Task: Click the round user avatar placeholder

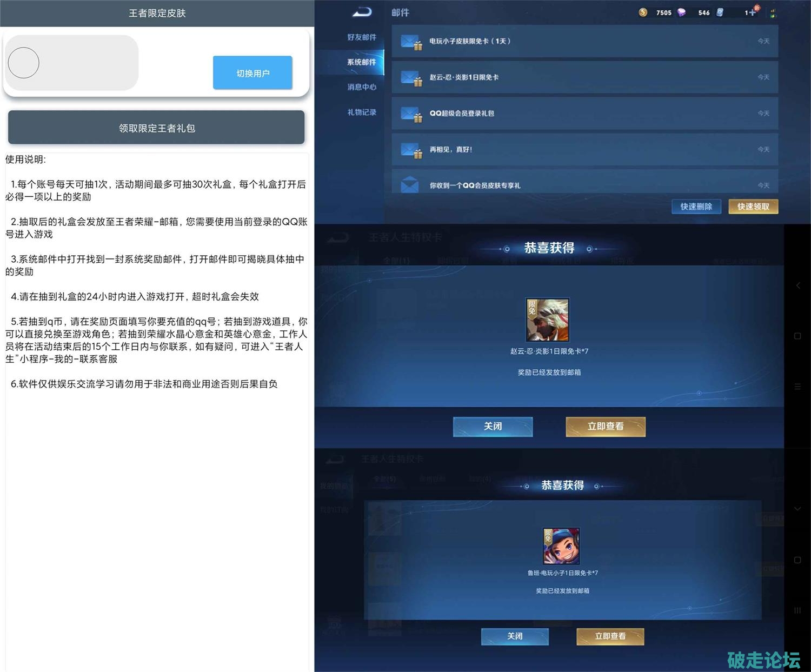Action: [x=24, y=63]
